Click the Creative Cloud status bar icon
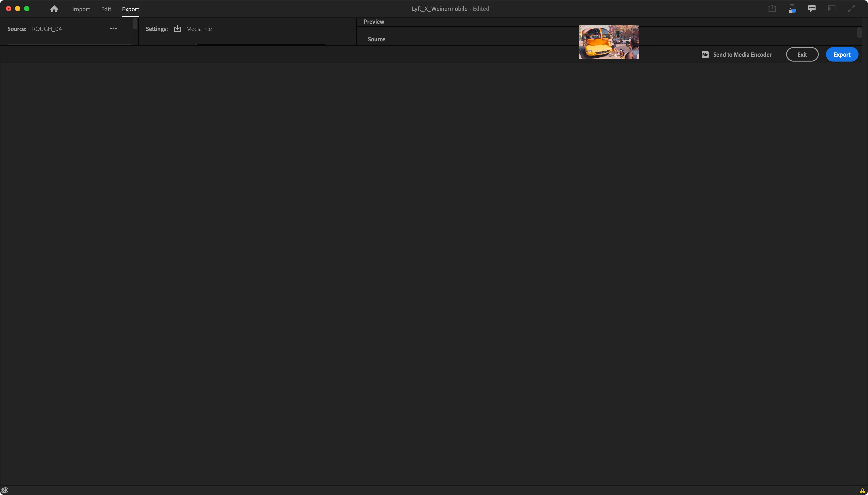 [5, 490]
